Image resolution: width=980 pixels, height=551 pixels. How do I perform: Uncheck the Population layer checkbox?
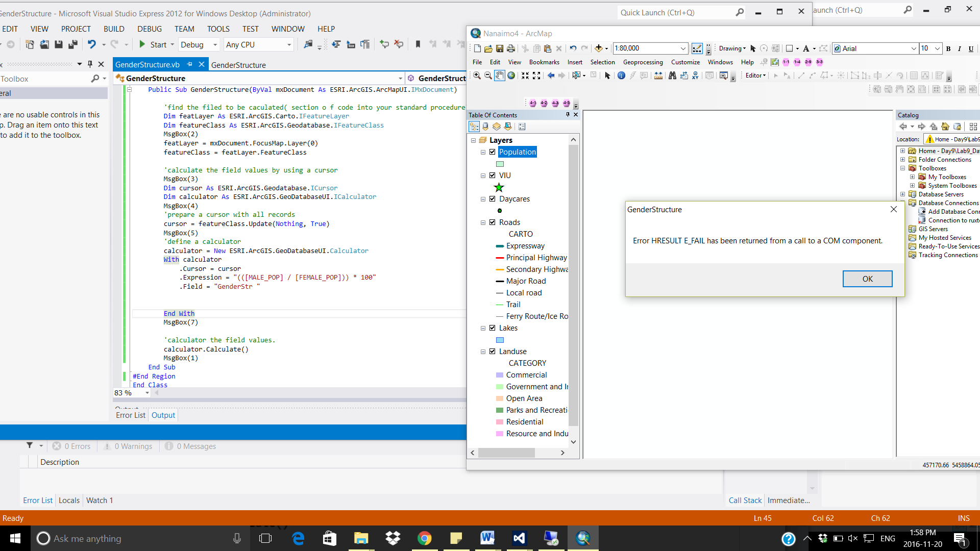[493, 152]
